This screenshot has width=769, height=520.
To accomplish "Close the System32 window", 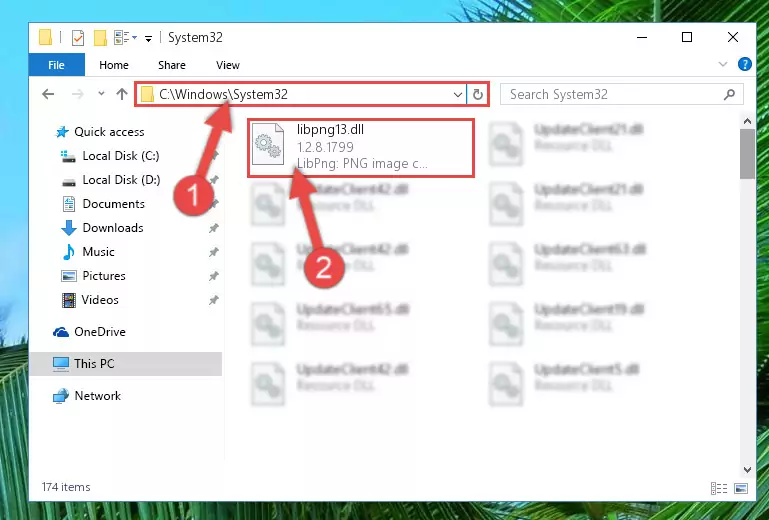I will pyautogui.click(x=733, y=37).
